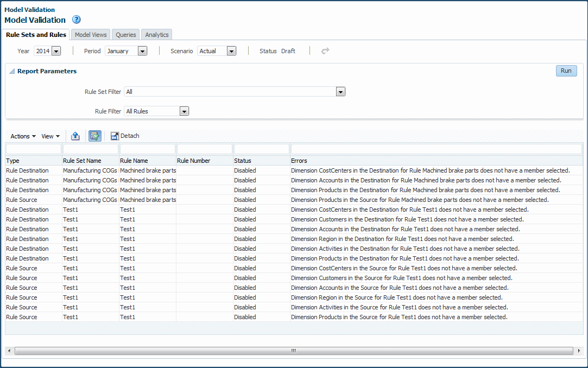Collapse the Report Parameters section
Image resolution: width=588 pixels, height=368 pixels.
(12, 71)
